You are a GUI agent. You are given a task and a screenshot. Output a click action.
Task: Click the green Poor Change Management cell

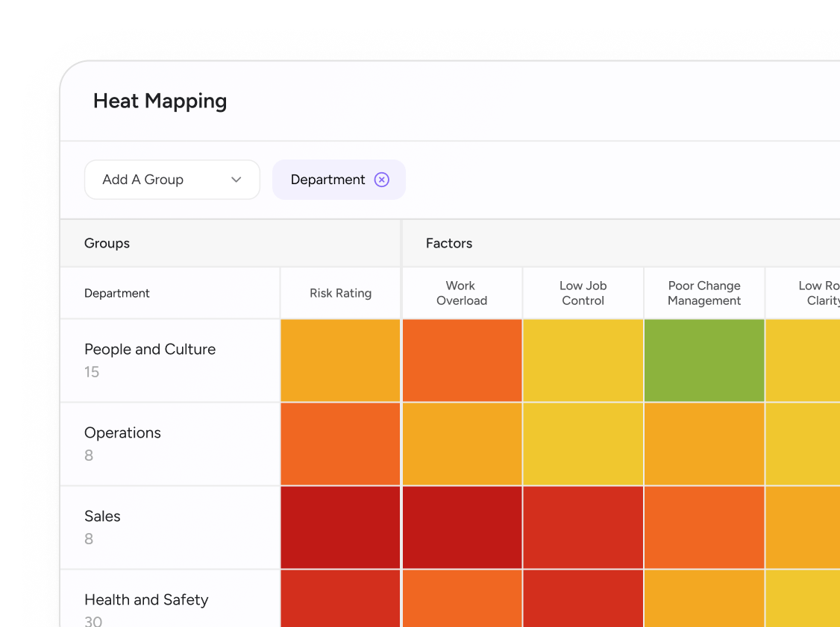pyautogui.click(x=703, y=360)
